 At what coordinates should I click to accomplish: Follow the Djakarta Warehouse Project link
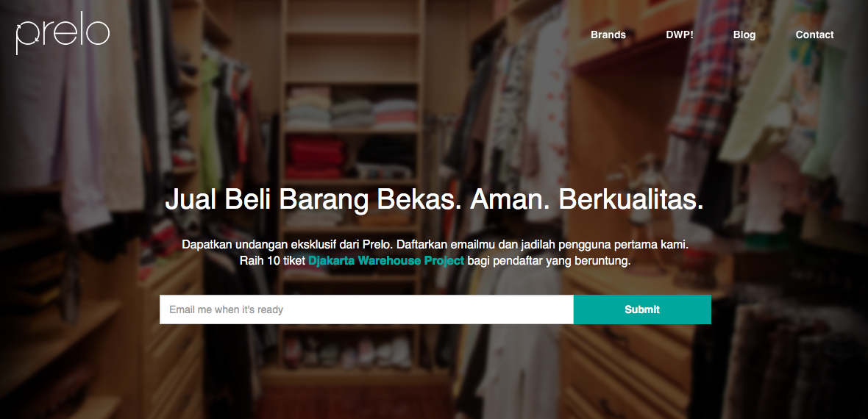pos(386,261)
